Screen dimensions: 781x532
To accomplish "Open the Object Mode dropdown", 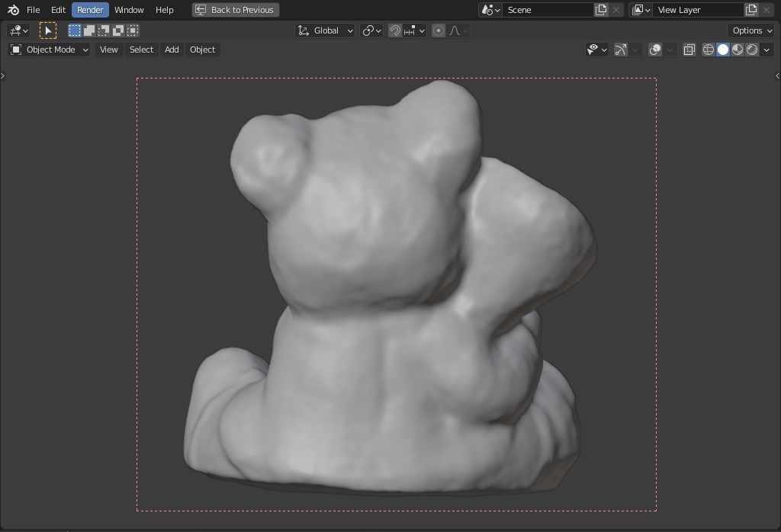I will point(50,50).
